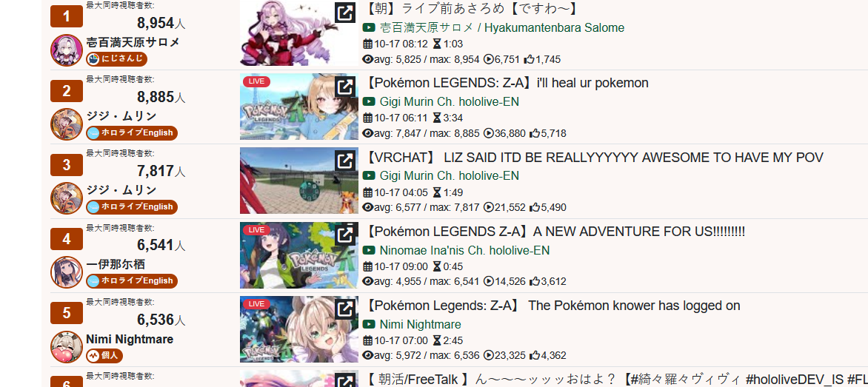Open Nimi Nightmare green channel link
868x387 pixels.
pos(420,325)
